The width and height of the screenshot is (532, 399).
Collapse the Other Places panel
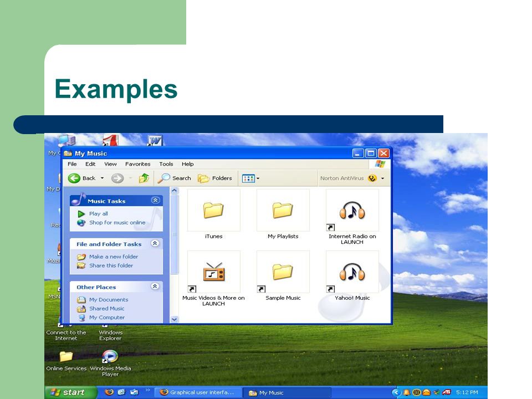(x=155, y=287)
